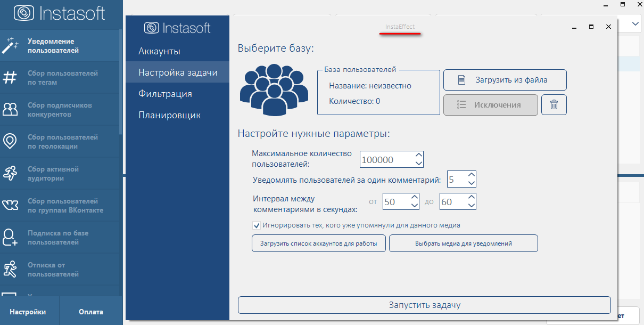Click the add-user icon for Подписка по базе
The image size is (644, 325).
point(10,237)
